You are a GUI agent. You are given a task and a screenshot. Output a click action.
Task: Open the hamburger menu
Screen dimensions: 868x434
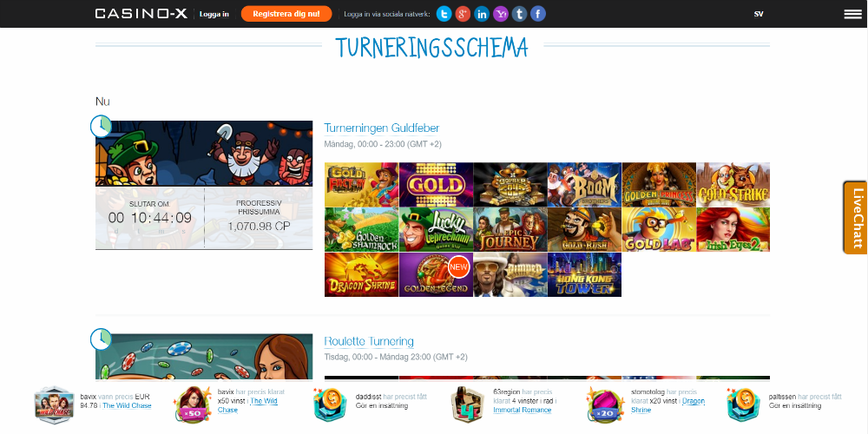(x=852, y=15)
